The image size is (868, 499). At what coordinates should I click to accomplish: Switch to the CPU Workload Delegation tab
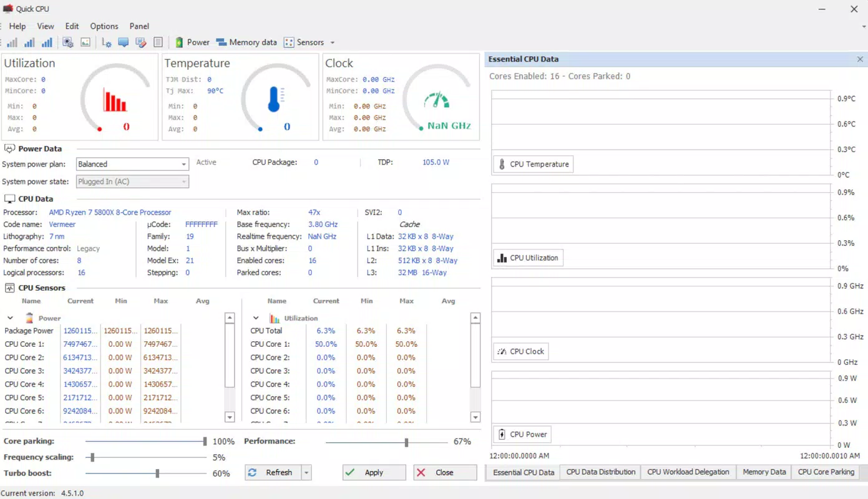click(688, 472)
